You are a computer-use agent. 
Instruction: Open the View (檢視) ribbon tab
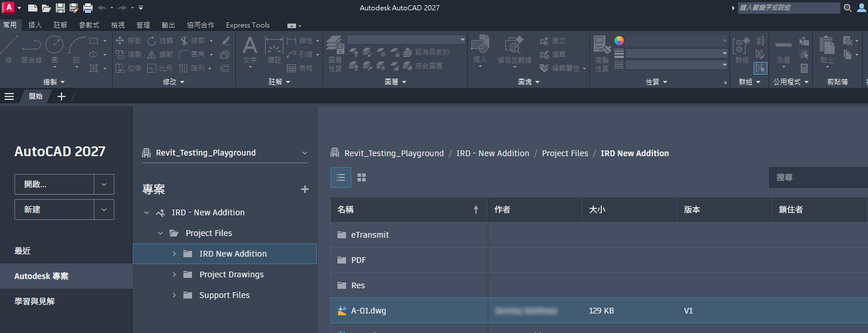coord(118,25)
